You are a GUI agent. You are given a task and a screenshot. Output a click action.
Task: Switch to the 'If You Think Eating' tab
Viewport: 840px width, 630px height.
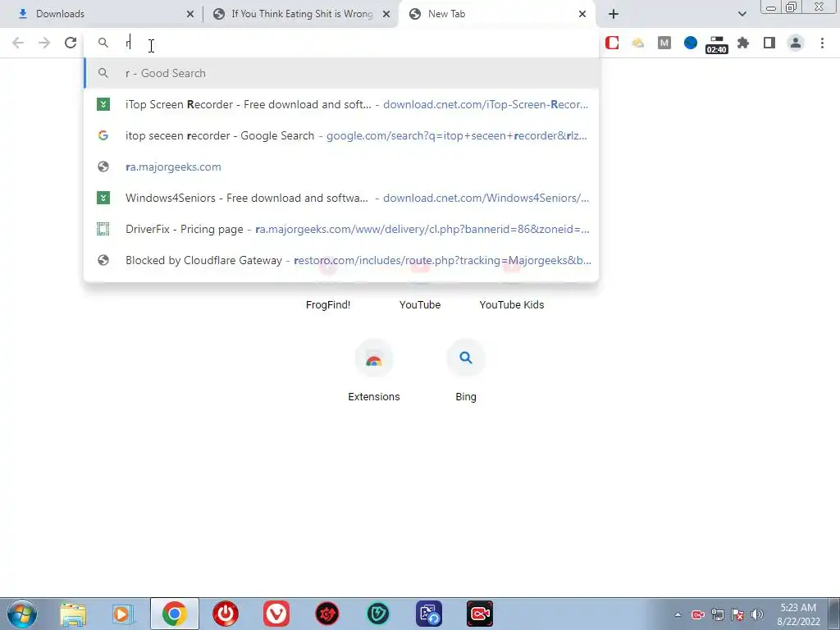pos(301,14)
